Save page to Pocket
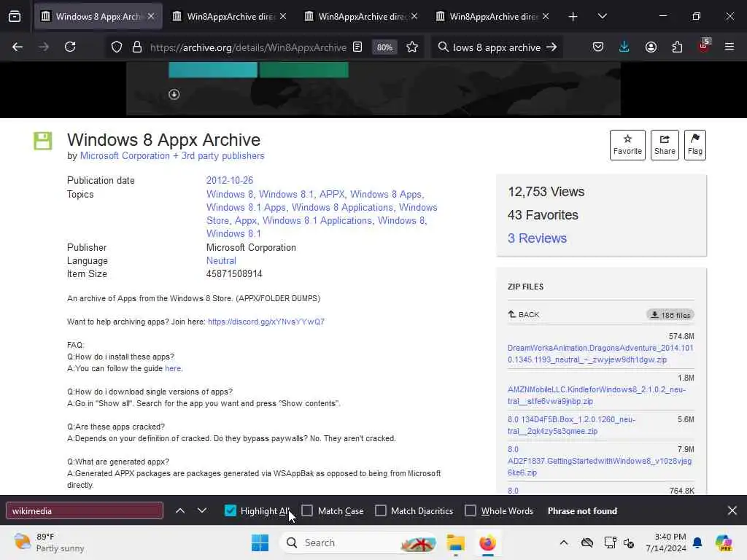 click(598, 47)
